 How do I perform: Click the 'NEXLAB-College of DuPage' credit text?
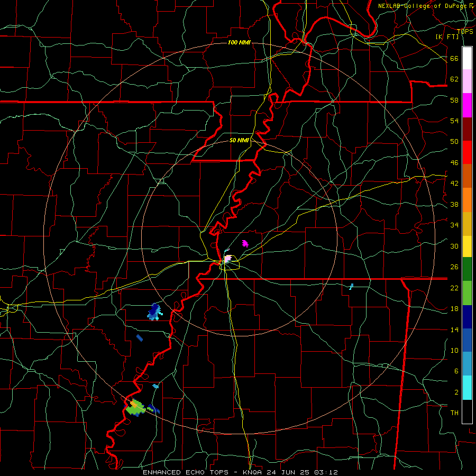coord(423,6)
